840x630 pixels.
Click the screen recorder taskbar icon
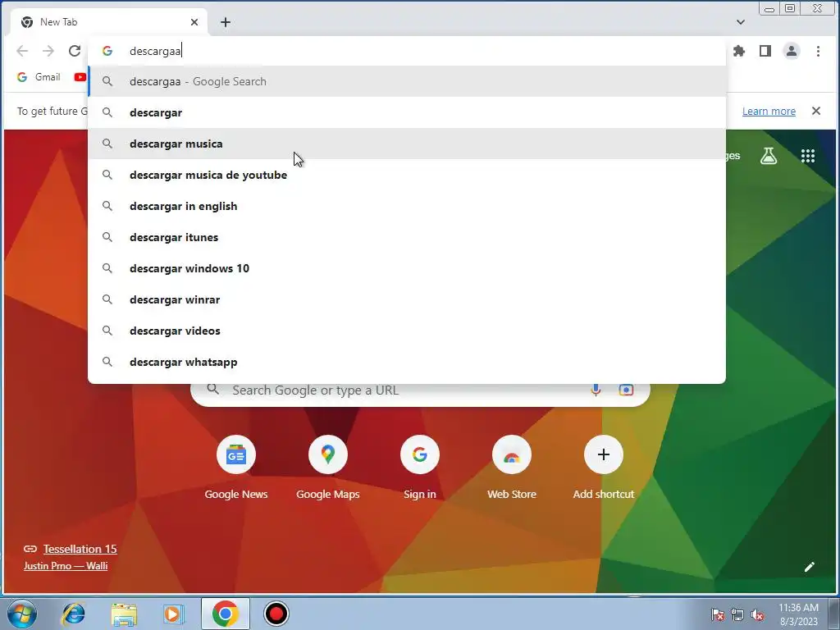click(x=276, y=614)
